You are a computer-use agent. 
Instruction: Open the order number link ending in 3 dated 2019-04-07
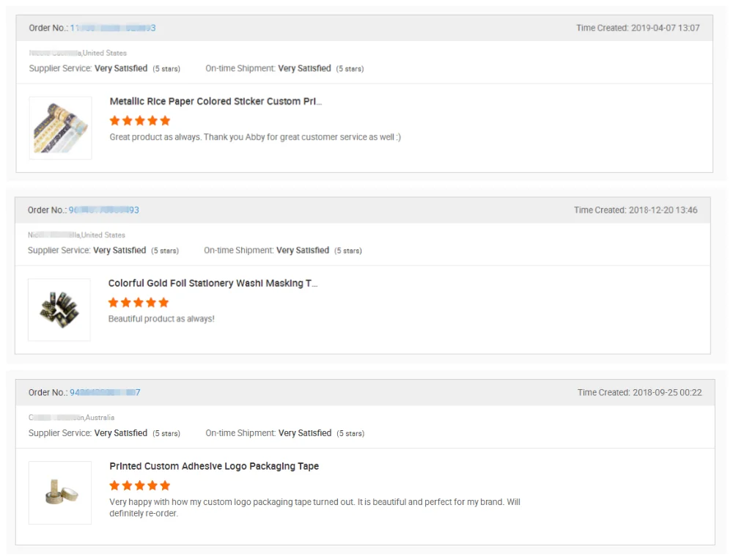click(x=113, y=28)
